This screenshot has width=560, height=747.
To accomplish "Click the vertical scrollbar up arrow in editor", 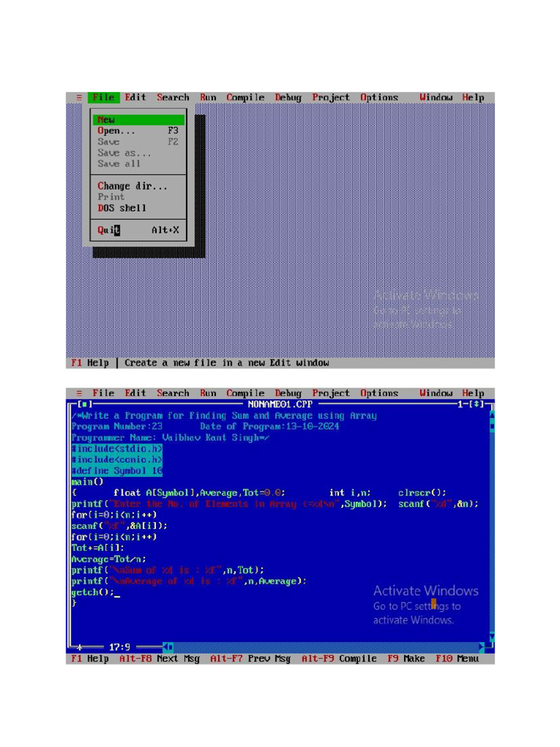I will [492, 415].
